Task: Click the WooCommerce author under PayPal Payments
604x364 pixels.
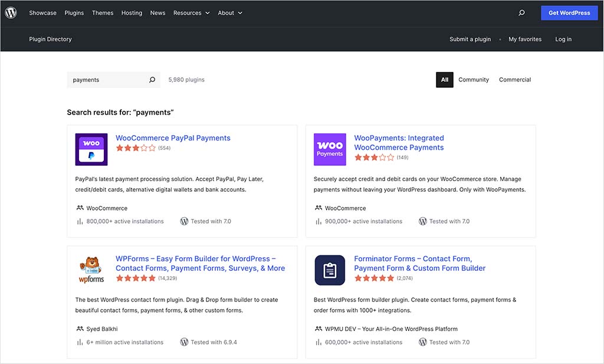Action: 107,208
